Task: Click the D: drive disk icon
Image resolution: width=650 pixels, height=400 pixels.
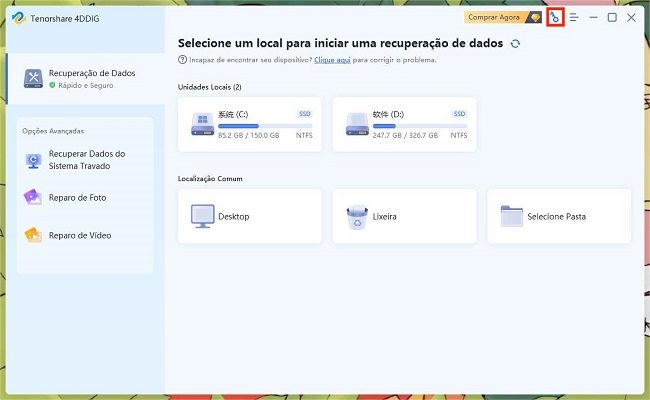Action: point(357,124)
